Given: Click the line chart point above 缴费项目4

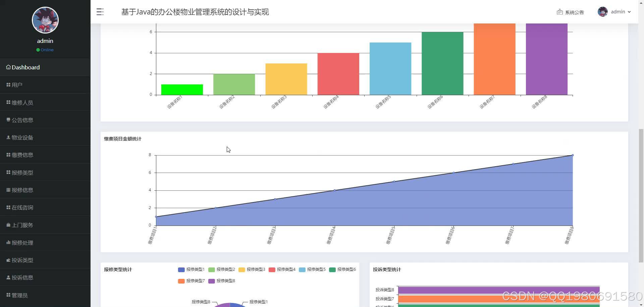Looking at the screenshot, I should 334,190.
